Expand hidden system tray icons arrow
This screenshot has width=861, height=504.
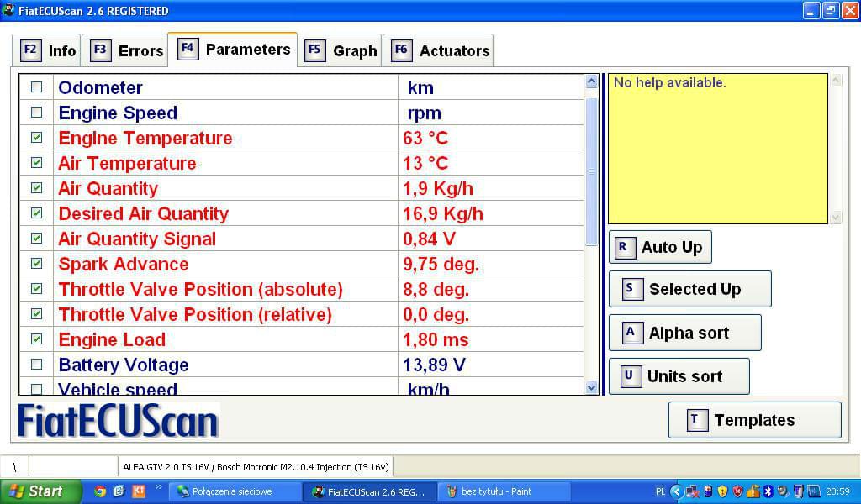click(x=677, y=491)
